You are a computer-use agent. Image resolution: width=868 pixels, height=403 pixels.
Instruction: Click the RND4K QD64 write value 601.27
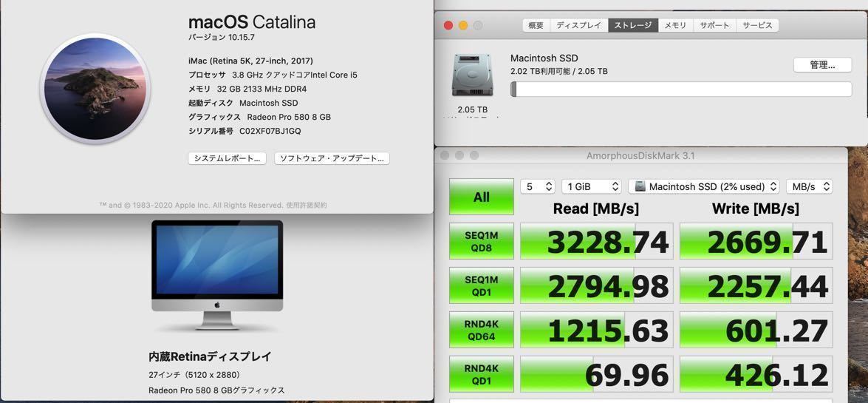[756, 330]
